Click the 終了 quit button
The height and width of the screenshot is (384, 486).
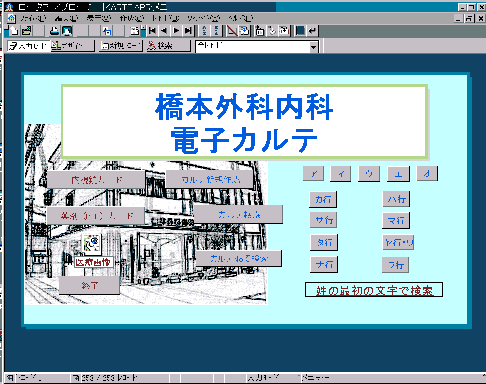[x=89, y=285]
